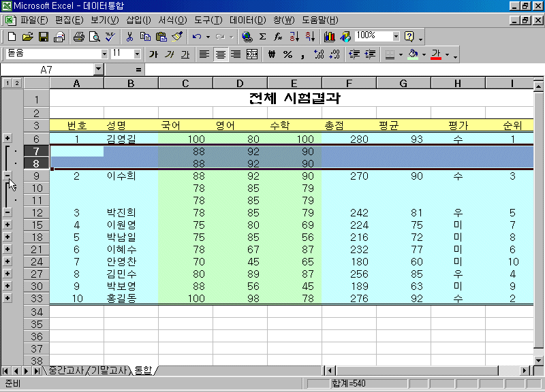Click Increase Decimal icon
This screenshot has height=392, width=545.
pyautogui.click(x=319, y=54)
